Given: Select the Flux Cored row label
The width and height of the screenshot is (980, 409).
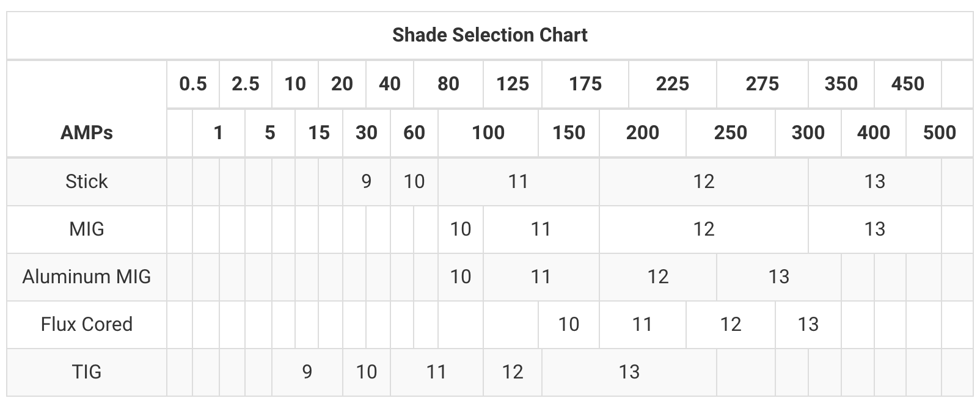Looking at the screenshot, I should [x=87, y=324].
